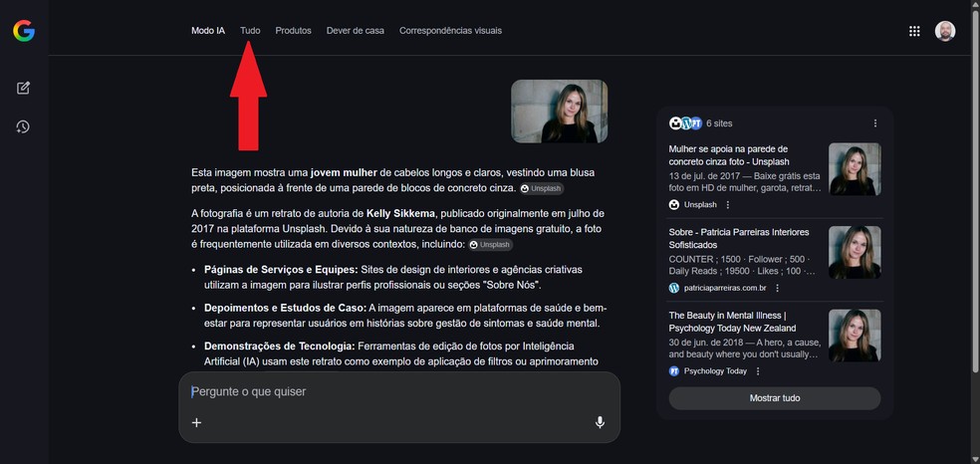Start a new search with the pencil icon
The height and width of the screenshot is (464, 980).
coord(23,88)
